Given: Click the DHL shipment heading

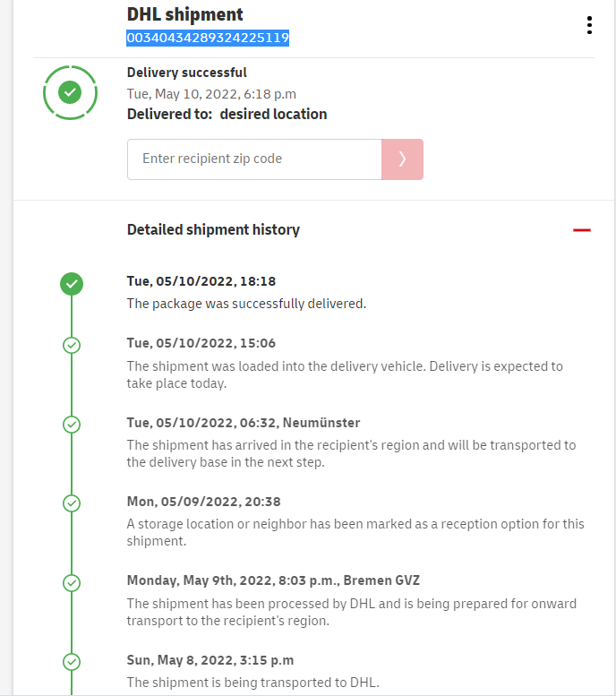Looking at the screenshot, I should (x=185, y=14).
